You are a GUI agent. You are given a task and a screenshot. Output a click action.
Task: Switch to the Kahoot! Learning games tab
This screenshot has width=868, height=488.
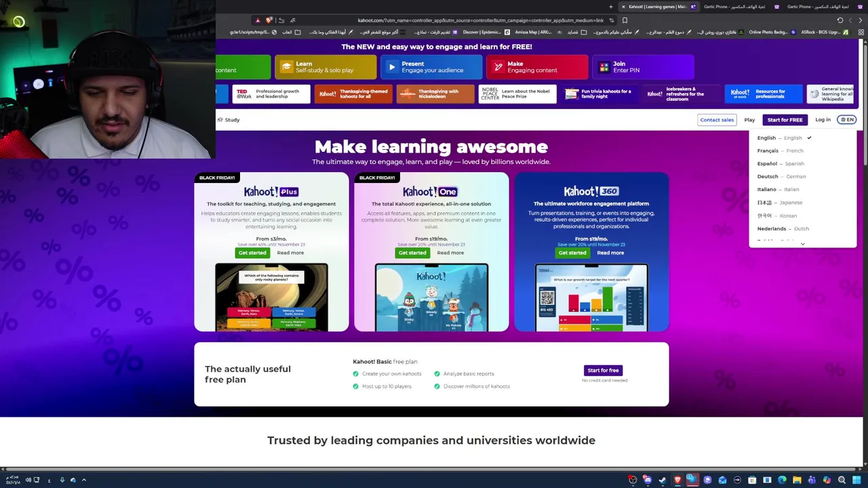659,7
